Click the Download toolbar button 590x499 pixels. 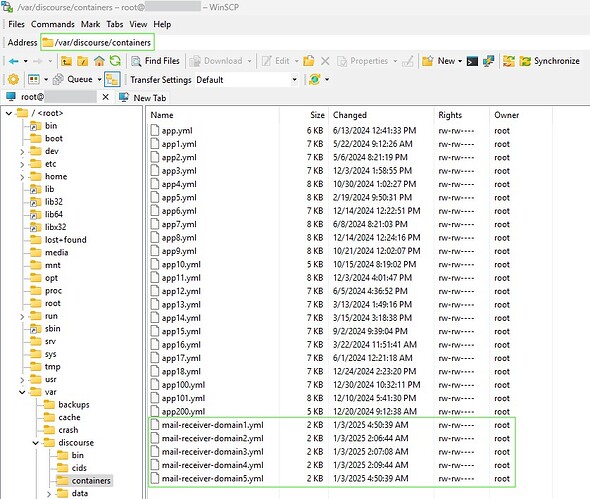tap(216, 61)
